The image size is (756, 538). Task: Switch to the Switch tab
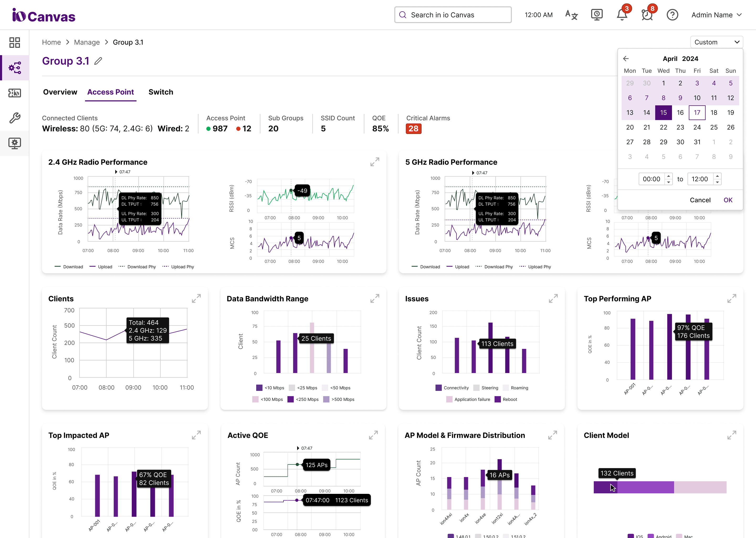click(x=161, y=92)
